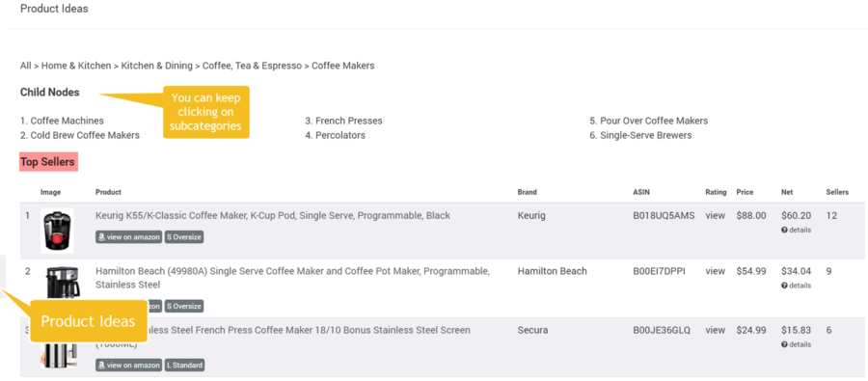View rating for Keurig product

pyautogui.click(x=716, y=215)
